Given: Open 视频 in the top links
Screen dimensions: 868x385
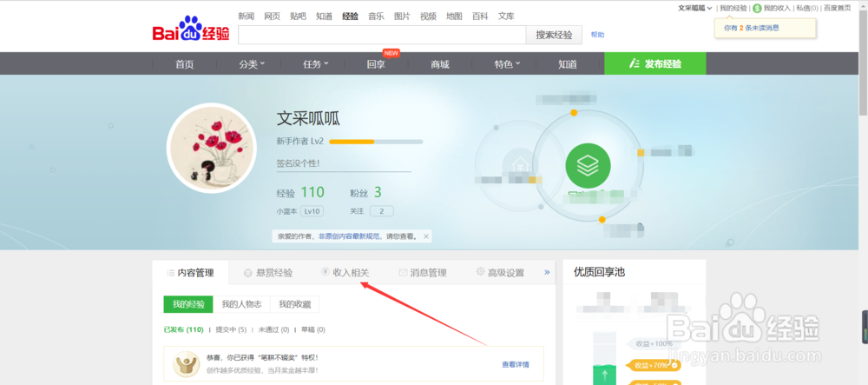Looking at the screenshot, I should point(428,16).
